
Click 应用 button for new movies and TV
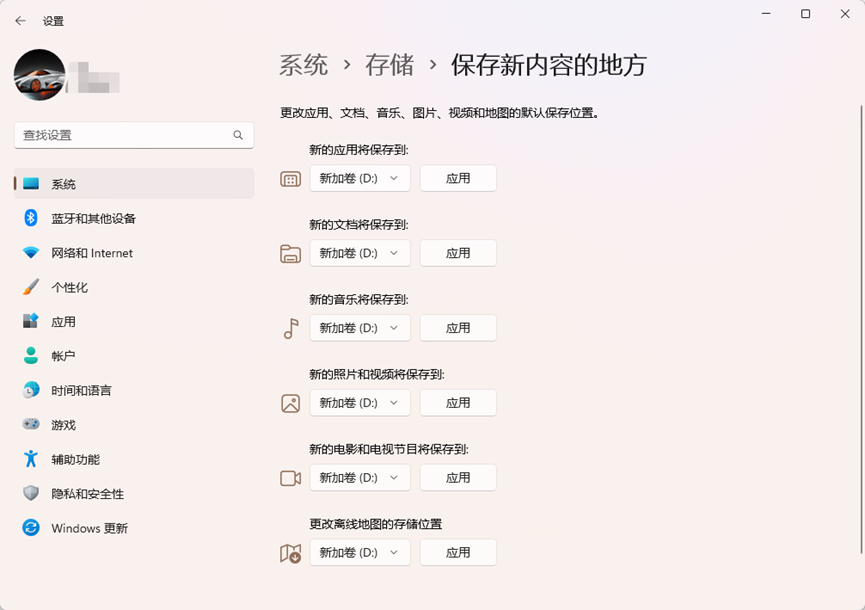pos(458,478)
